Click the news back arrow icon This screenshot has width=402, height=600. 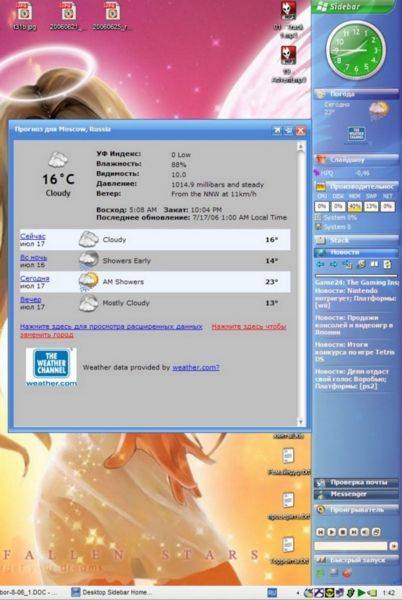click(x=321, y=264)
